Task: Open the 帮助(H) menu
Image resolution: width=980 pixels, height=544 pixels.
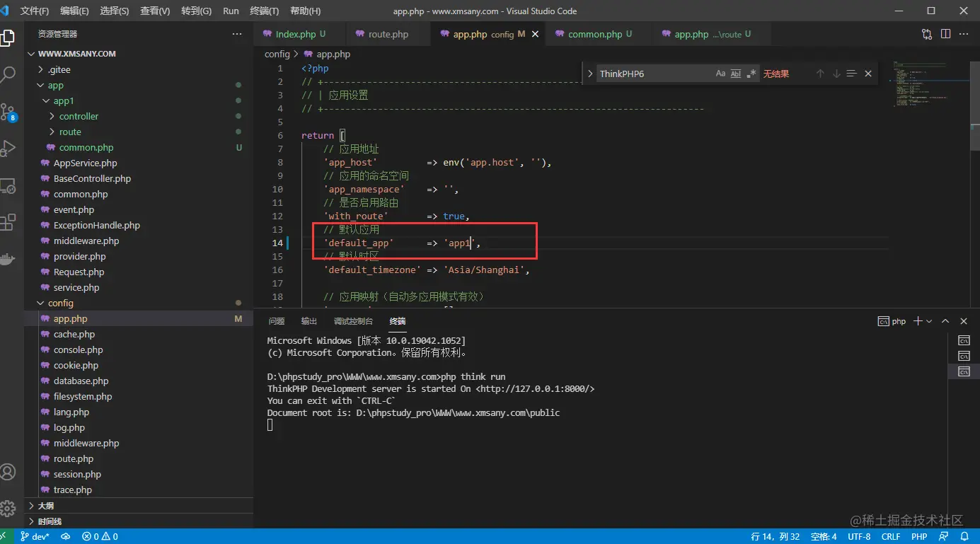Action: click(305, 11)
